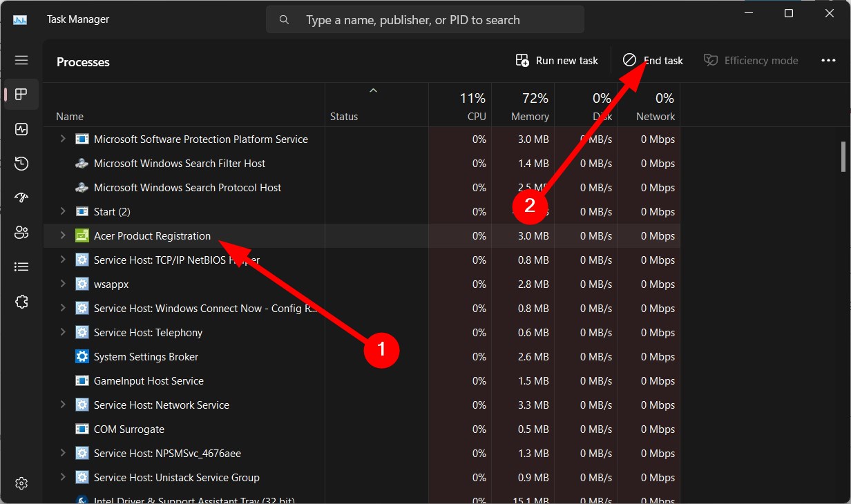The width and height of the screenshot is (851, 504).
Task: Switch to the Performance page icon
Action: [x=21, y=129]
